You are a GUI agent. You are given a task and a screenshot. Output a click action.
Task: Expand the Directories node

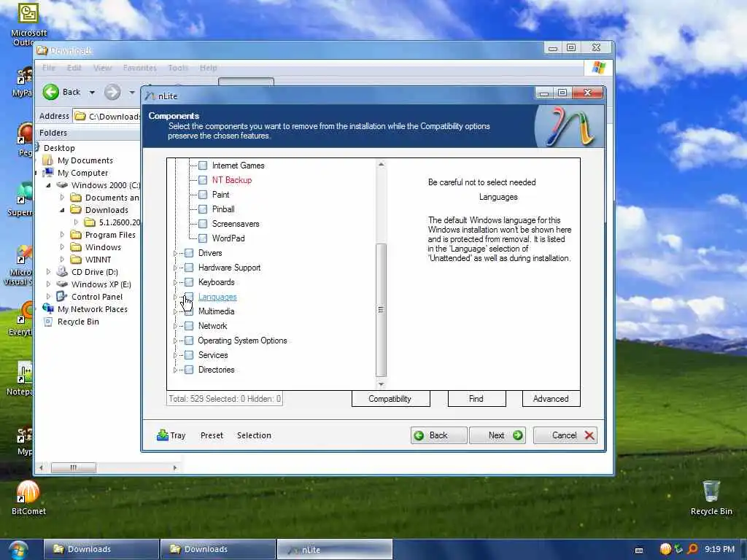click(x=175, y=370)
